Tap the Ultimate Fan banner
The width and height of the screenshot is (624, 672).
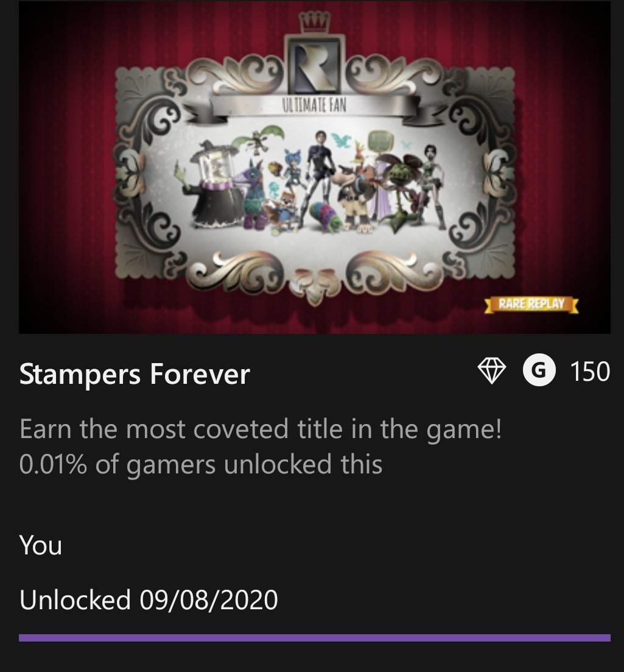click(x=314, y=105)
